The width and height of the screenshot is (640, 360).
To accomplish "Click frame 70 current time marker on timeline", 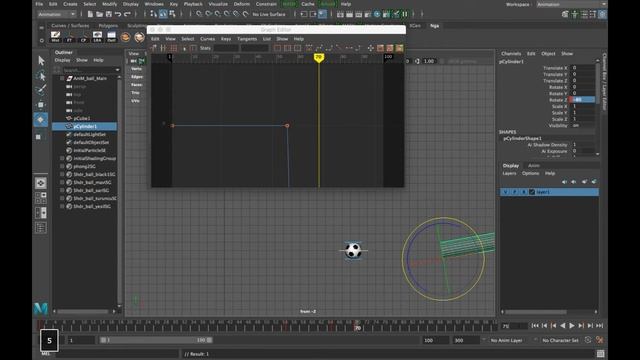I will (x=358, y=326).
